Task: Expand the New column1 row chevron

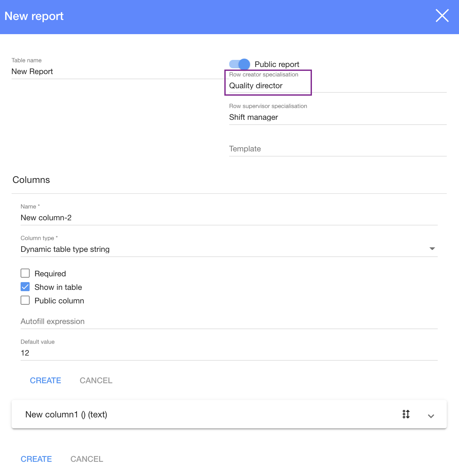Action: point(431,416)
